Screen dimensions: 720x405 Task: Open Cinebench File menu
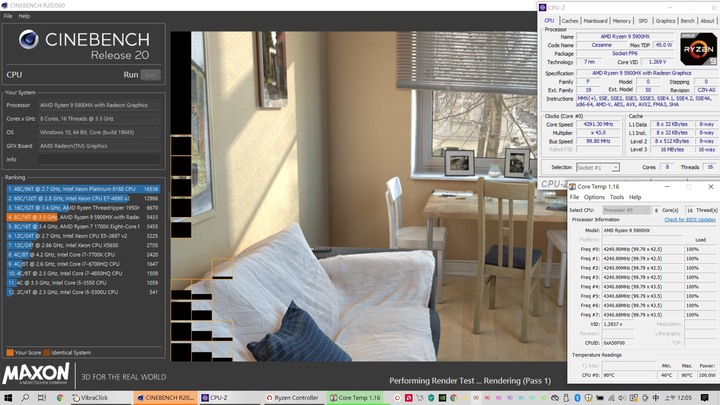[8, 16]
